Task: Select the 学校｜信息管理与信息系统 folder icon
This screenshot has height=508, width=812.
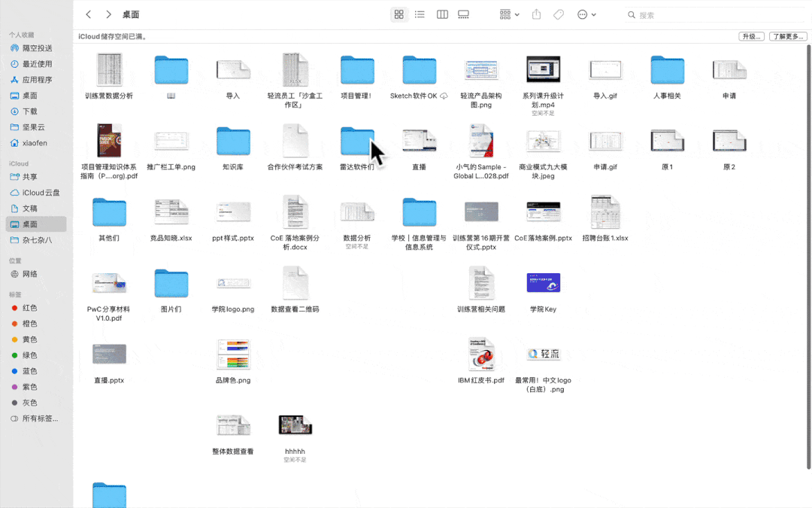Action: tap(420, 212)
